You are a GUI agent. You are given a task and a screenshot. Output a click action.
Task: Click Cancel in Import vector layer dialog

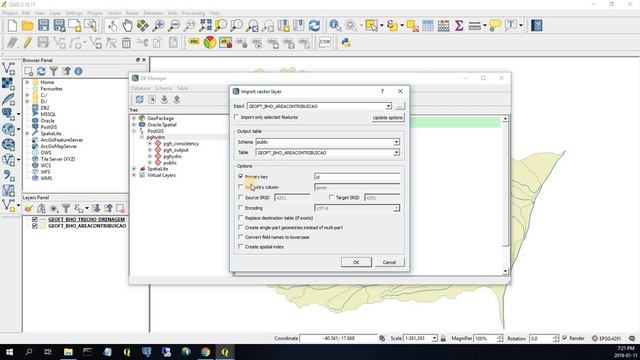pyautogui.click(x=389, y=262)
